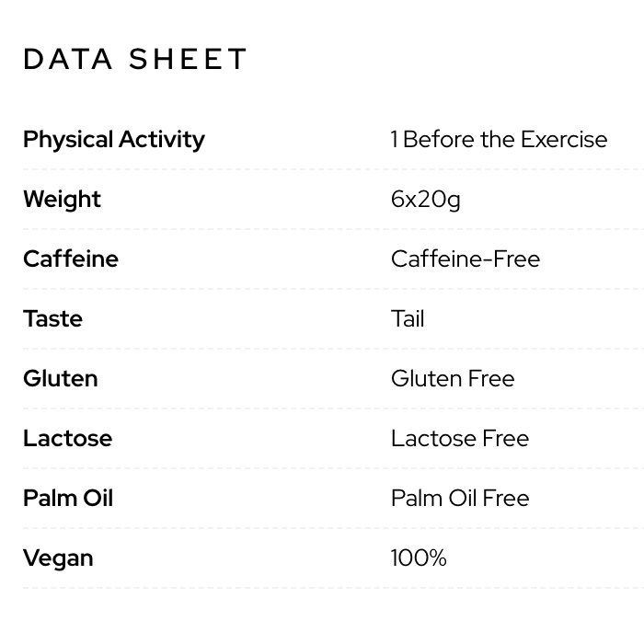Select the bold Caffeine row label
The width and height of the screenshot is (644, 644).
click(71, 259)
